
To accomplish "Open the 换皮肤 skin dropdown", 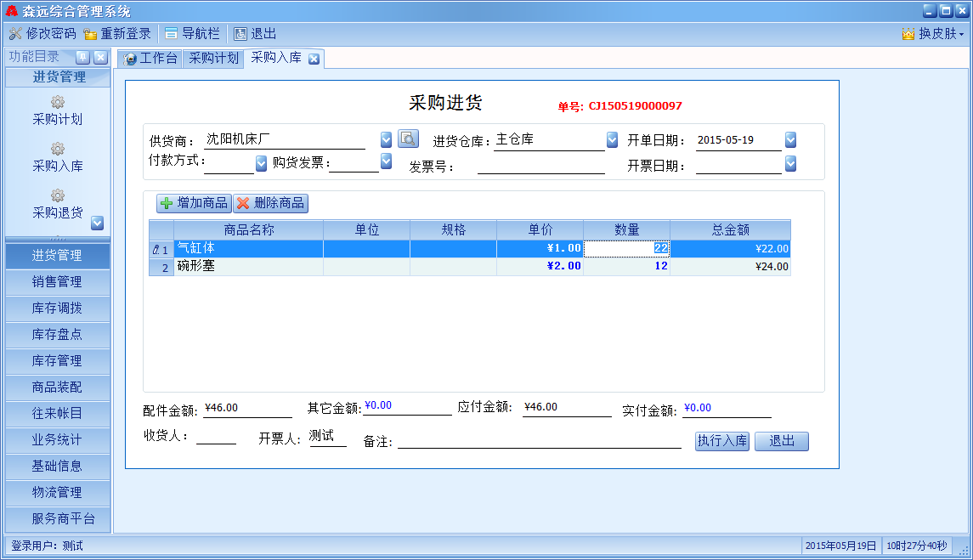I will click(x=933, y=34).
